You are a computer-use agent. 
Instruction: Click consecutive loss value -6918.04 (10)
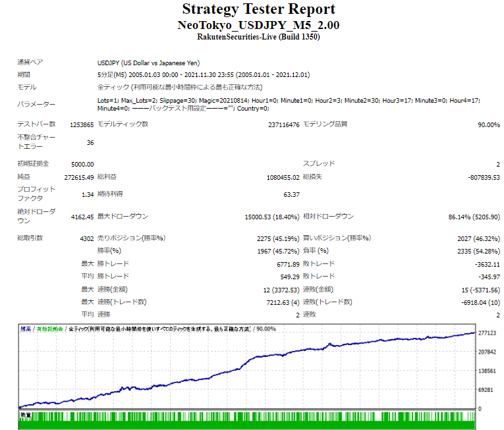tap(480, 303)
